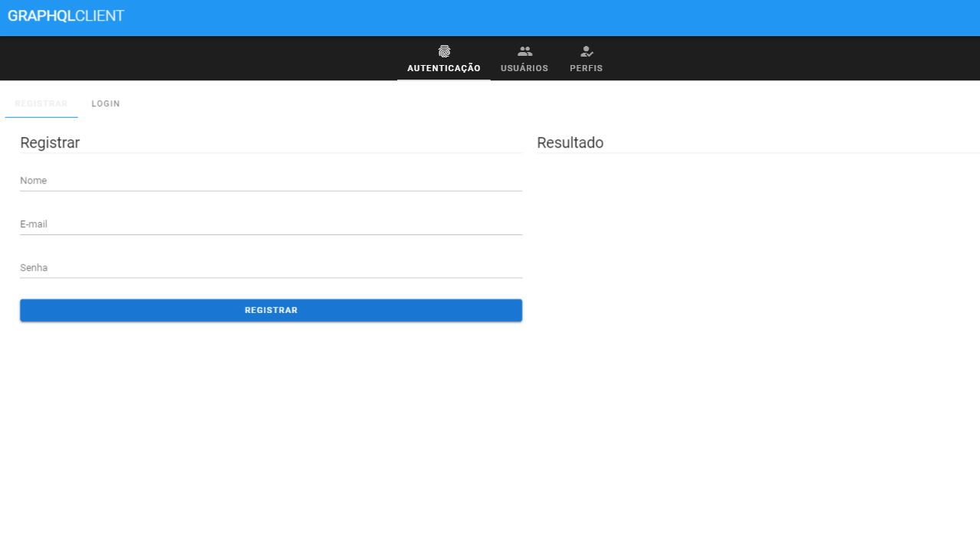Viewport: 980px width, 551px height.
Task: Click the Nome input field
Action: 271,181
